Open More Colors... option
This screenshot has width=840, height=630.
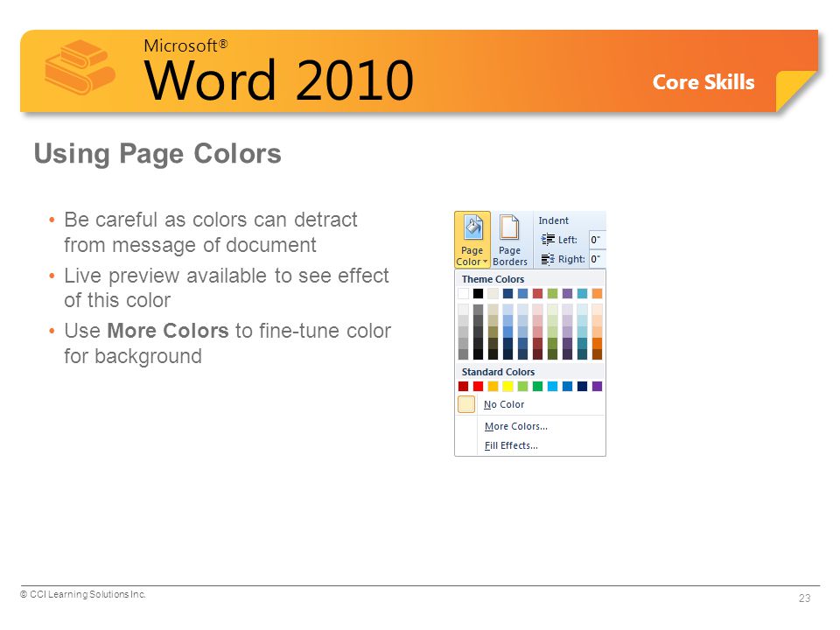tap(530, 426)
